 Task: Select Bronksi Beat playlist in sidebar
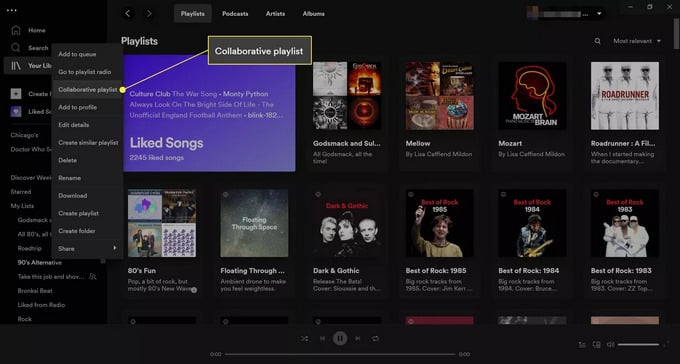click(x=35, y=291)
